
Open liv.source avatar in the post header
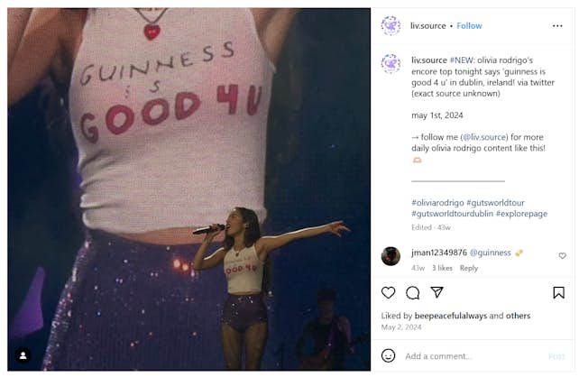(390, 26)
